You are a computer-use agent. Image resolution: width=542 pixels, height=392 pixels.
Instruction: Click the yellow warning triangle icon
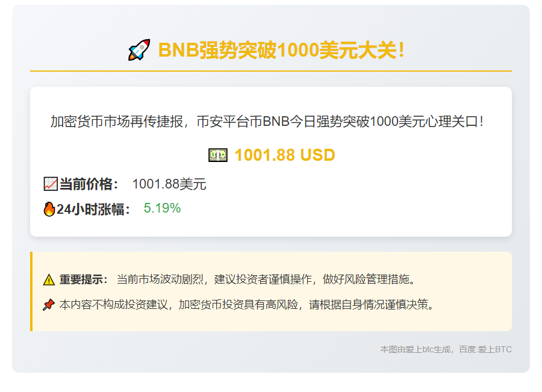(49, 280)
